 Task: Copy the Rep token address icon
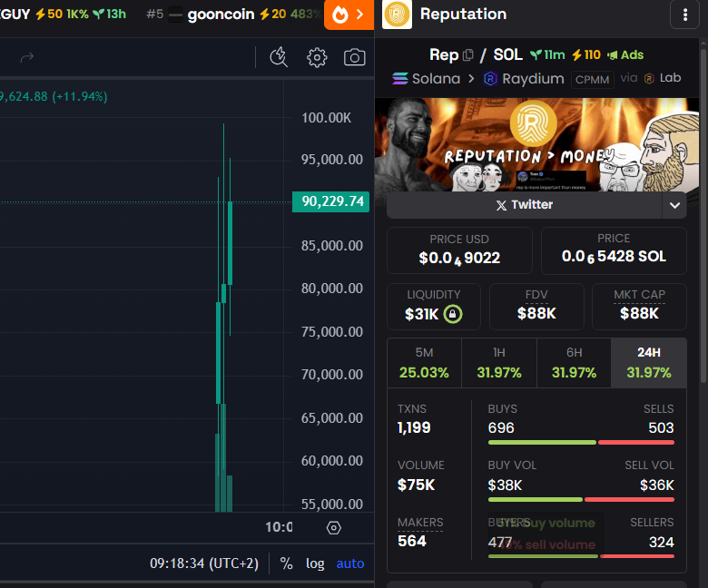point(468,55)
